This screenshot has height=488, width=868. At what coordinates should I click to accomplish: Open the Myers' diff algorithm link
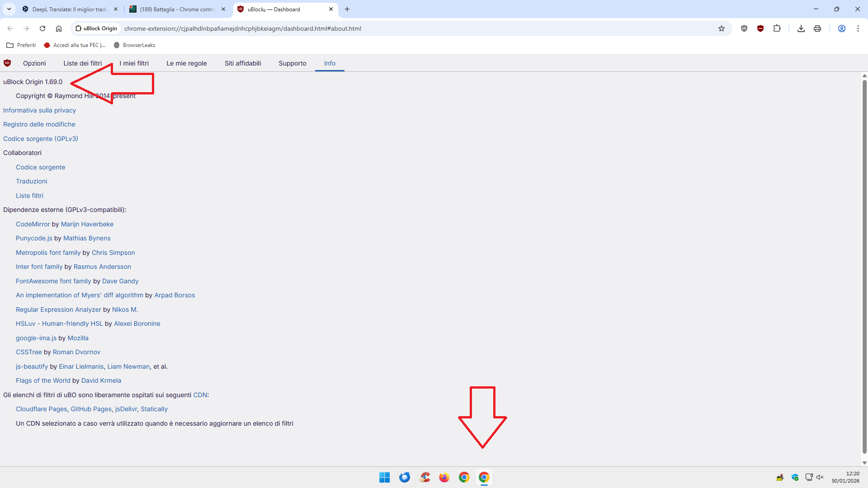point(80,295)
